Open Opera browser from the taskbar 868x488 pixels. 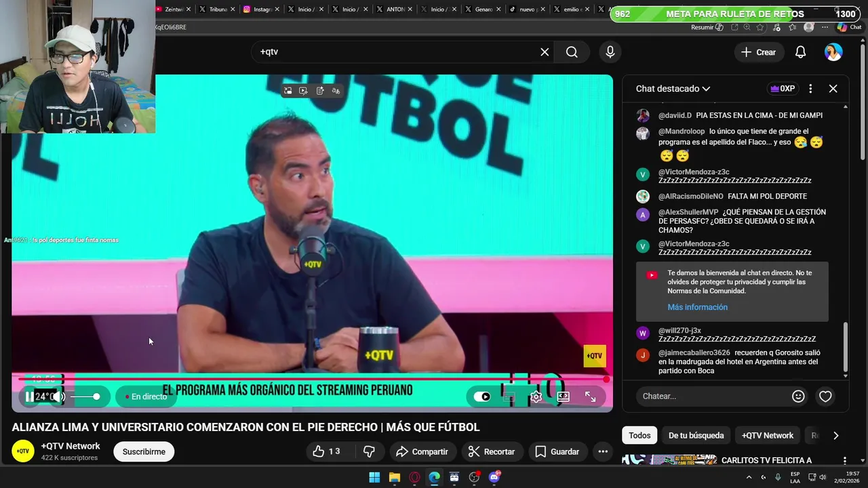tap(414, 477)
